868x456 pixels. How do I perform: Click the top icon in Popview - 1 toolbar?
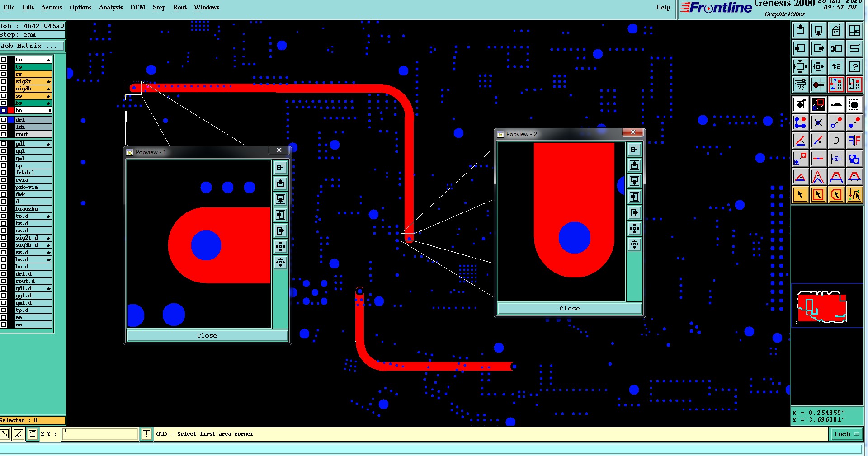click(281, 167)
